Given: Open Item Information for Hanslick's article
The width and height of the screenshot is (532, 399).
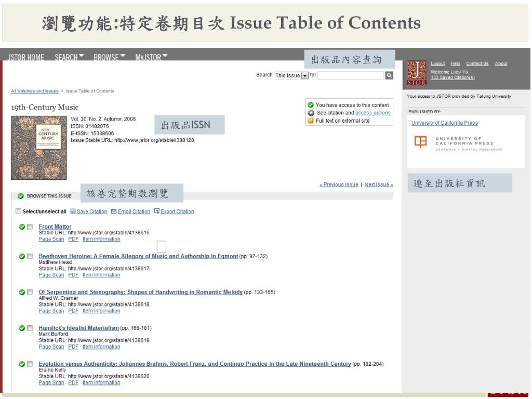Looking at the screenshot, I should point(101,347).
